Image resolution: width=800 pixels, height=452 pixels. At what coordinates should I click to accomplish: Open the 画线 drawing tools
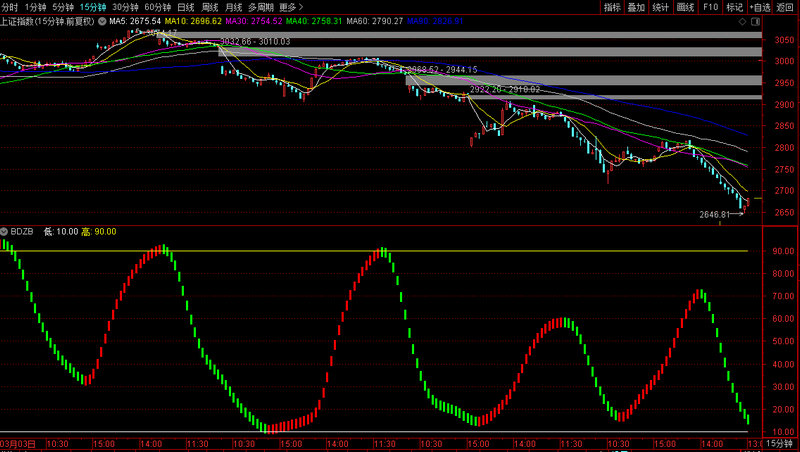click(x=685, y=7)
